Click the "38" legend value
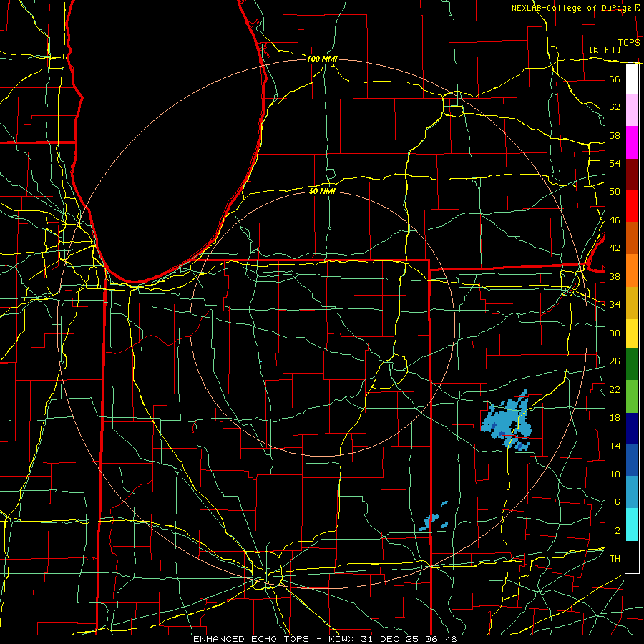644x644 pixels. [615, 276]
